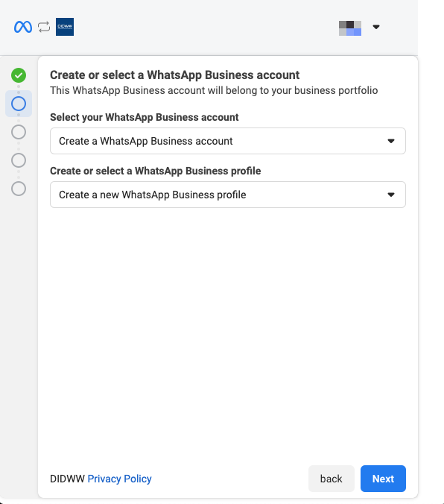
Task: Select the highlighted second step circle
Action: 19,104
